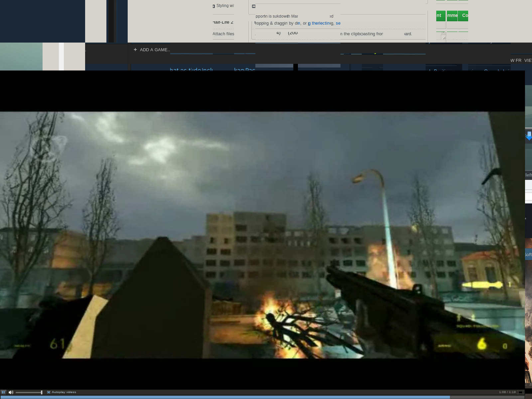Pause the Half-Life 2 trailer video

point(3,392)
